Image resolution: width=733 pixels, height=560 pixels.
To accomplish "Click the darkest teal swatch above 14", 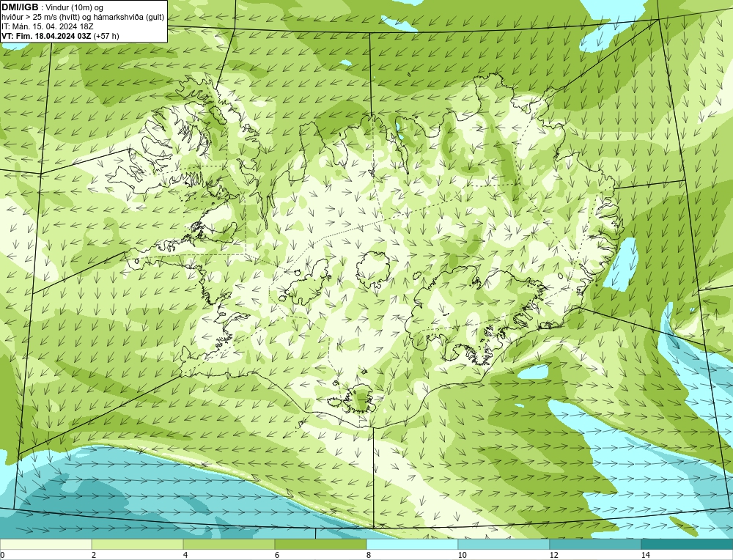I will (688, 544).
